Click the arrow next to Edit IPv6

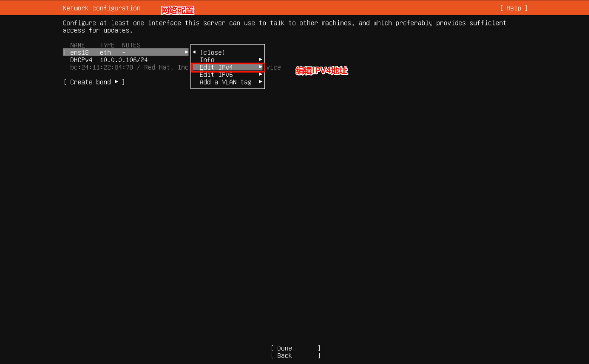pos(261,74)
